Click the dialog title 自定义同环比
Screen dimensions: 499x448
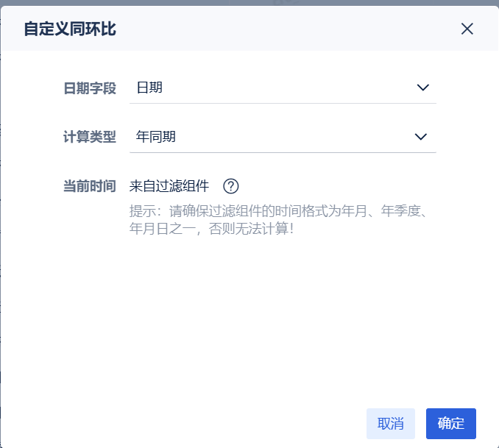(x=69, y=29)
